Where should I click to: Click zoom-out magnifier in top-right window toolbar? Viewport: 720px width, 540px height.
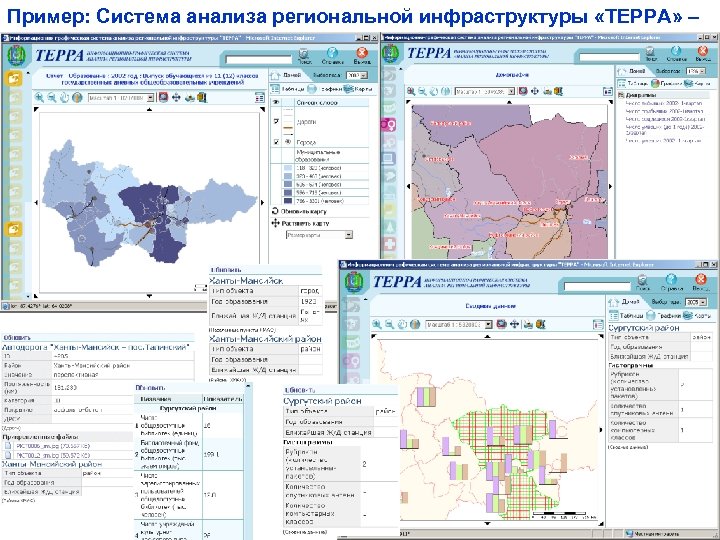[x=422, y=91]
